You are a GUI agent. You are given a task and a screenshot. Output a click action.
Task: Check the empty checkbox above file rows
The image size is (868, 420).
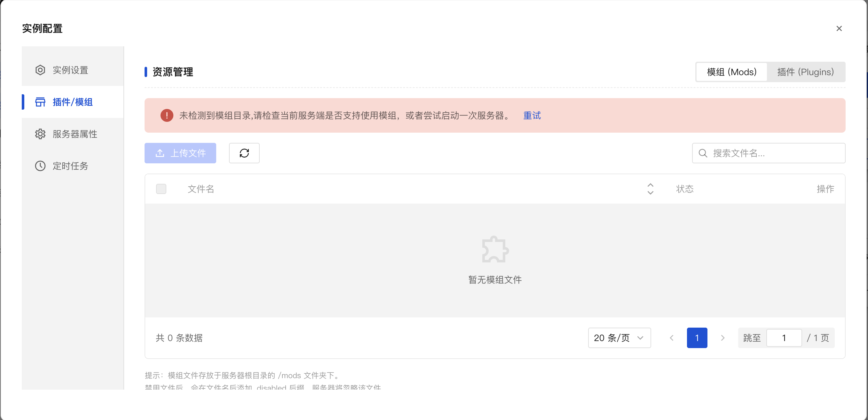click(x=161, y=189)
